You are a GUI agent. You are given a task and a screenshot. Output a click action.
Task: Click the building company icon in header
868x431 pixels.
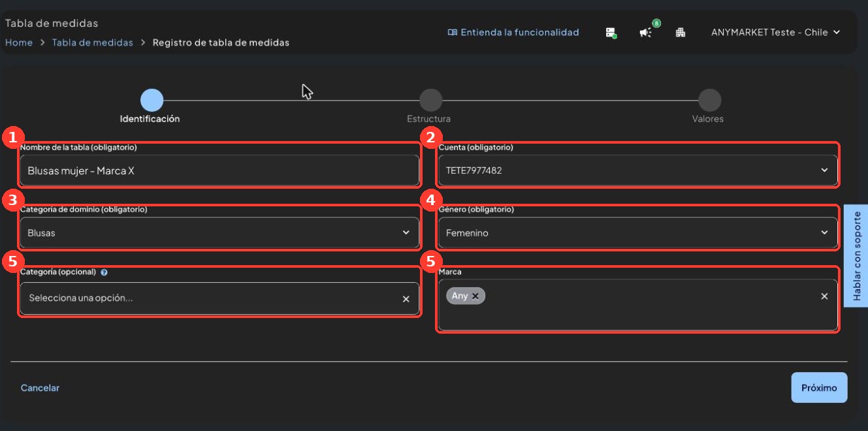pos(680,33)
